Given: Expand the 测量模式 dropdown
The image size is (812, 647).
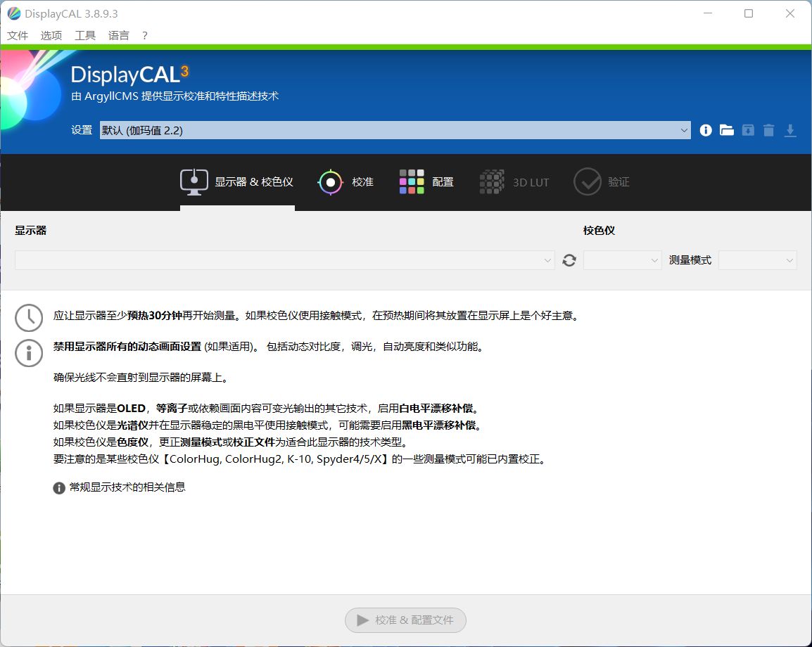Looking at the screenshot, I should tap(757, 260).
